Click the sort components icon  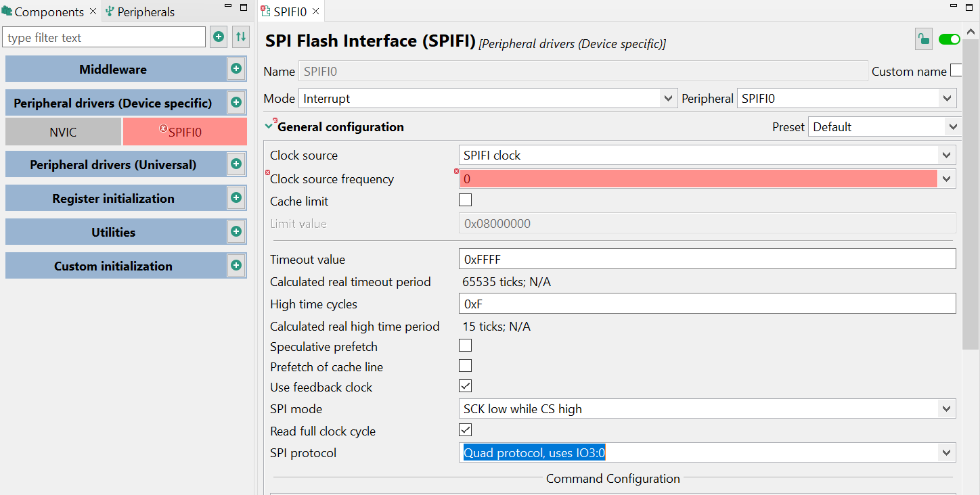pos(240,37)
